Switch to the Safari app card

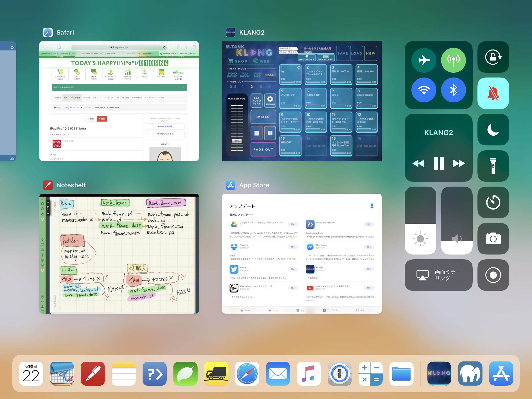[x=119, y=101]
